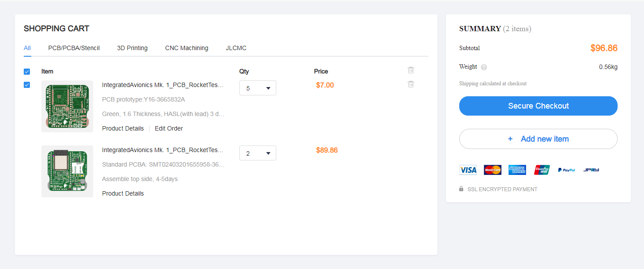The image size is (644, 269).
Task: Click the MasterCard payment logo
Action: (493, 170)
